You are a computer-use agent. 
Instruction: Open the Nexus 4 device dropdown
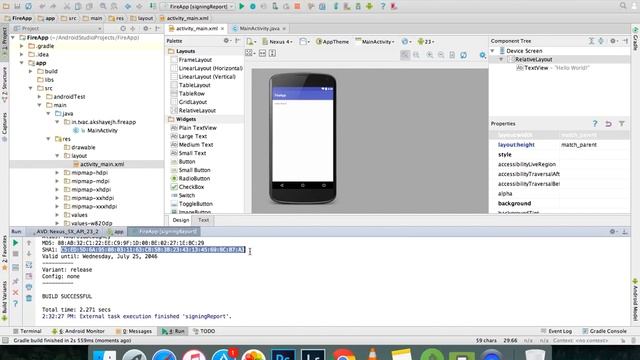coord(277,42)
